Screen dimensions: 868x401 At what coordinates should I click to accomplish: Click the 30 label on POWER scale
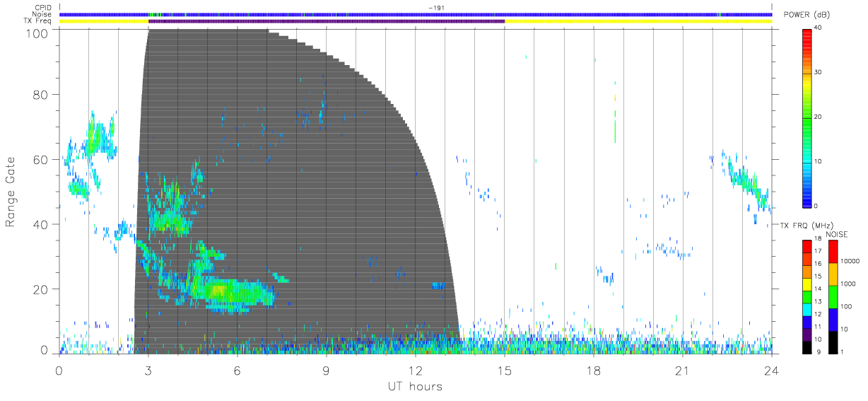pos(819,72)
